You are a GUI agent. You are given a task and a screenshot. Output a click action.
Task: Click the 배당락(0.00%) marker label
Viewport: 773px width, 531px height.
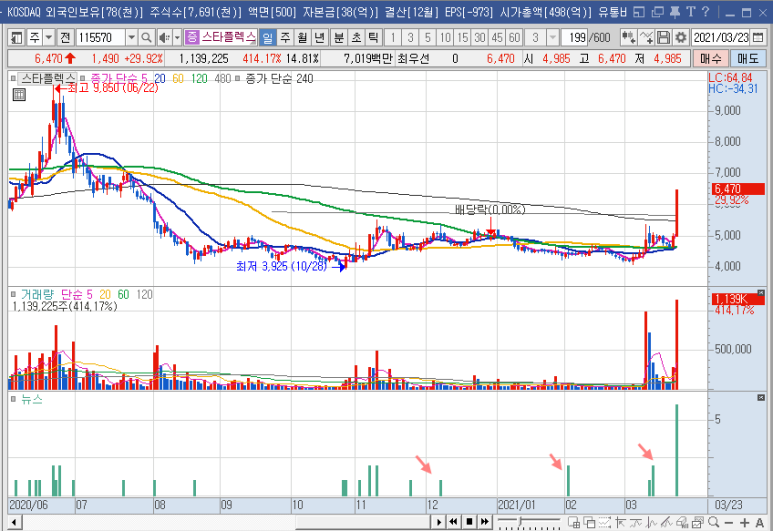[490, 210]
